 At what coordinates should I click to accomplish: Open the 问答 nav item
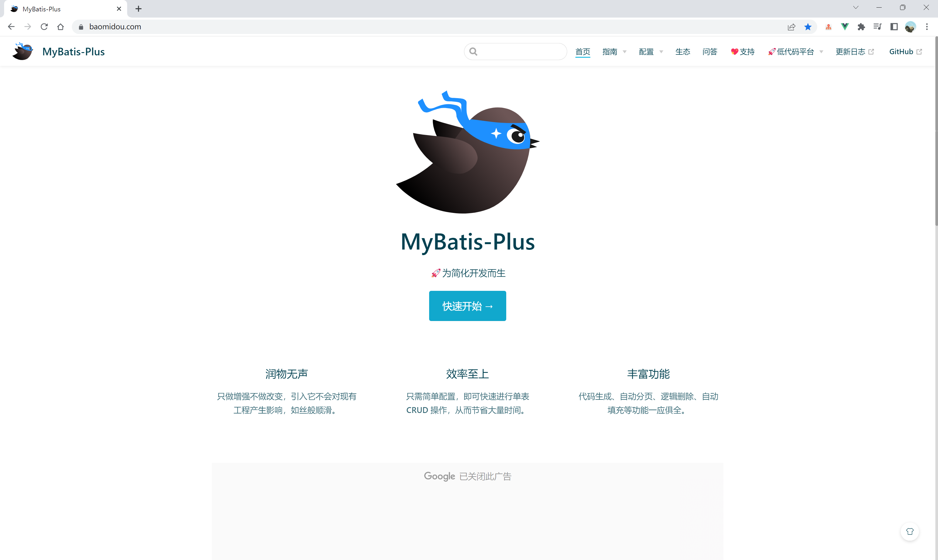710,52
